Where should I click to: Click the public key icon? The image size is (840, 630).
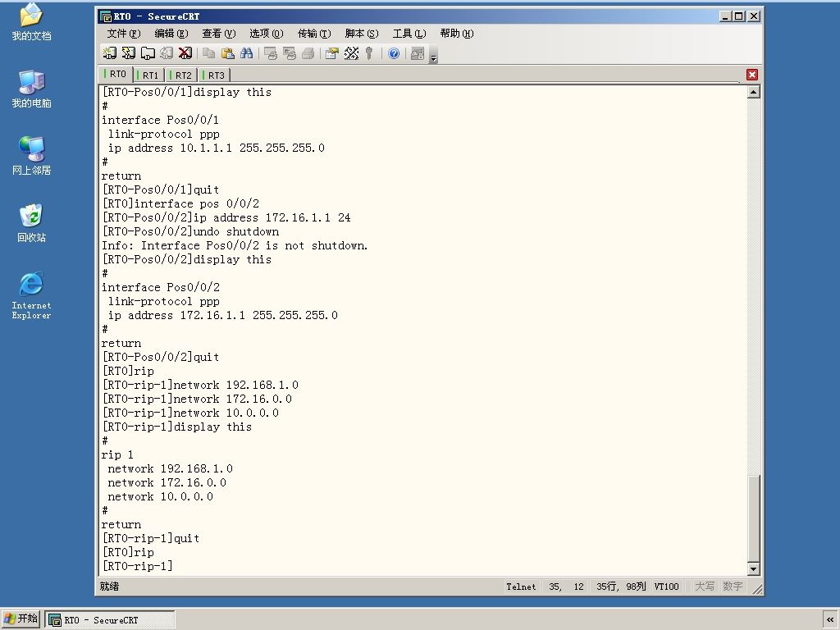click(369, 53)
